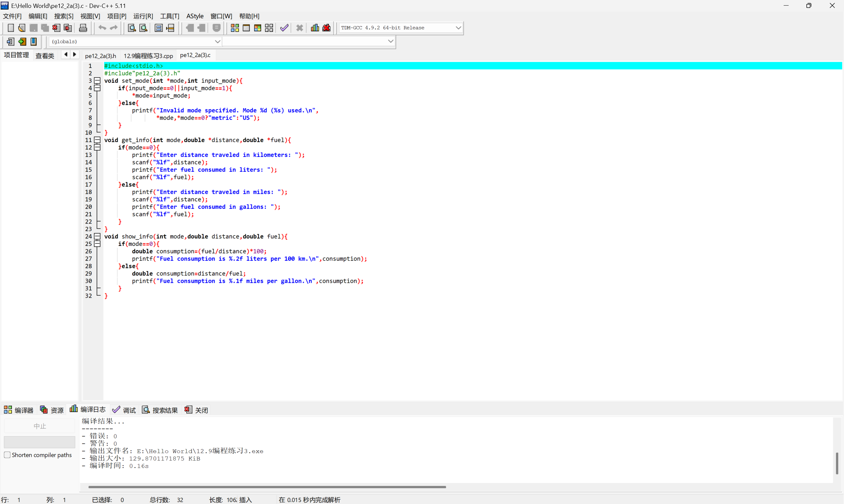Switch to the pe12_2a(3).h file tab

pyautogui.click(x=101, y=56)
